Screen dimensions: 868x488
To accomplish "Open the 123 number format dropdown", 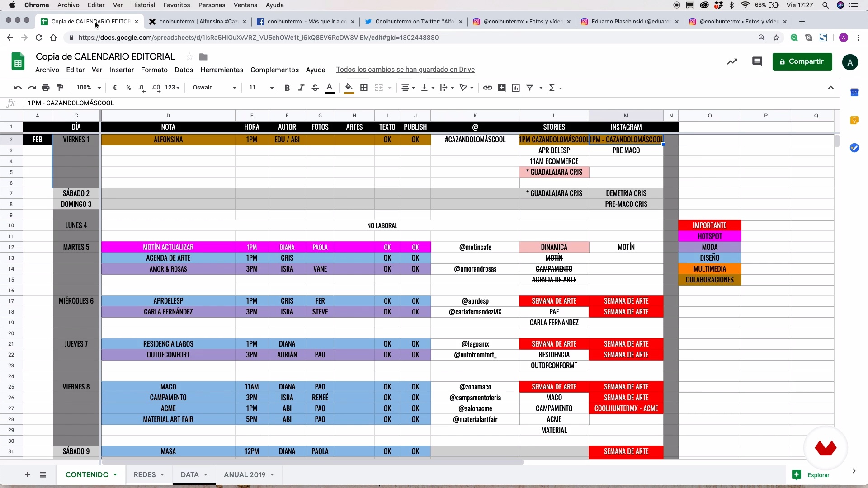I will point(173,88).
